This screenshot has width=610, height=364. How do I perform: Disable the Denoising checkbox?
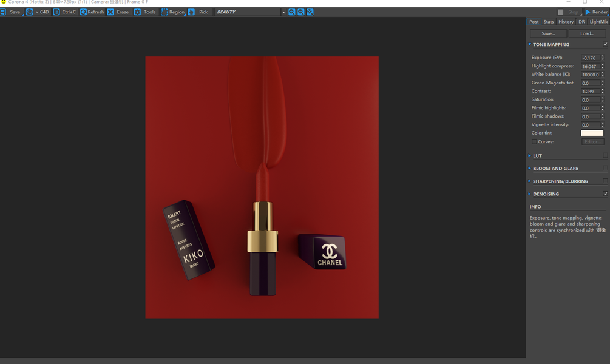pos(605,194)
